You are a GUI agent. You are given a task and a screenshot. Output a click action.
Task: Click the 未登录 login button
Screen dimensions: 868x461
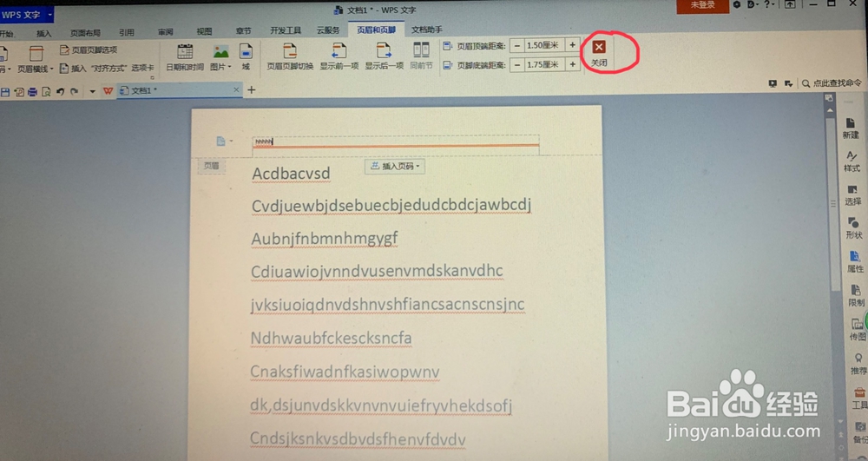point(702,5)
